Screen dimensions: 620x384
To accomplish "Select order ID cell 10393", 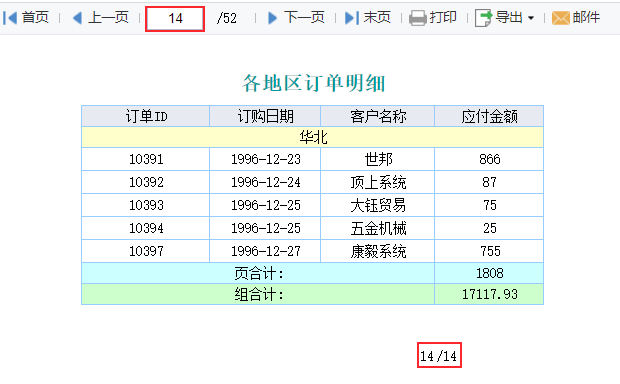I will (146, 205).
